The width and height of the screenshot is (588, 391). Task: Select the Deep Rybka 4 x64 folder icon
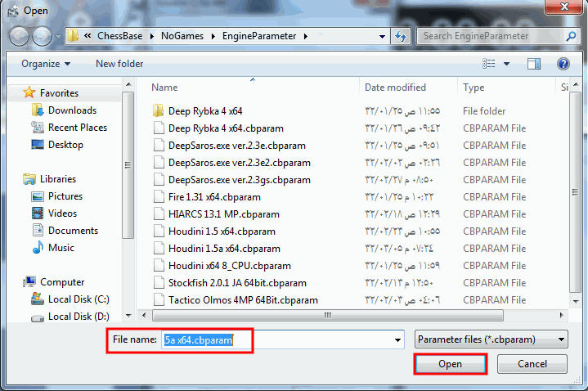point(159,111)
